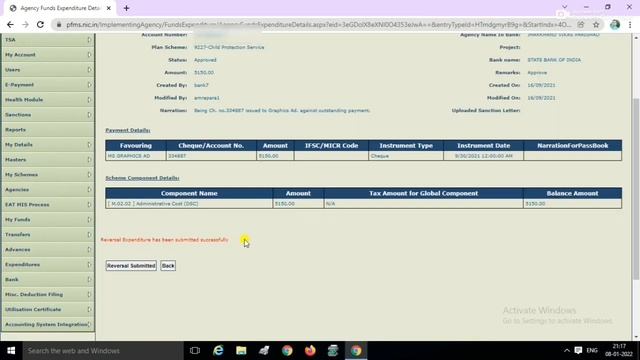Bookmark this page with the star icon
The width and height of the screenshot is (640, 360).
596,24
